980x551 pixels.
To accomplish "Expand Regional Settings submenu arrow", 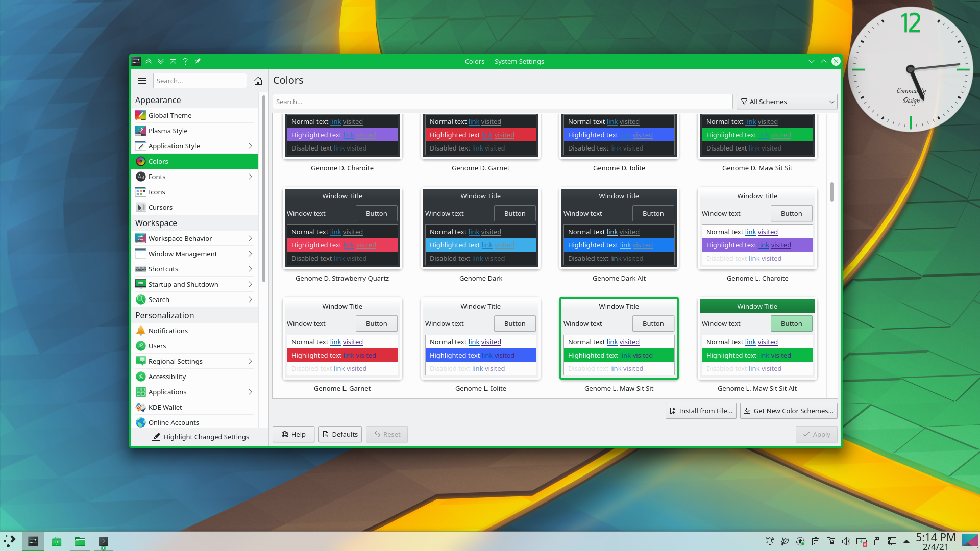I will tap(250, 361).
